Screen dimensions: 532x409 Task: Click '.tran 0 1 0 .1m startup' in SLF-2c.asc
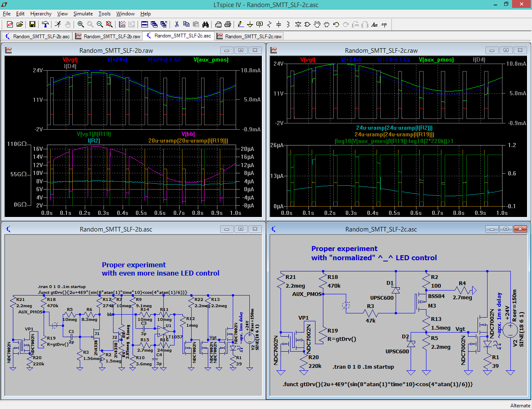pos(363,367)
